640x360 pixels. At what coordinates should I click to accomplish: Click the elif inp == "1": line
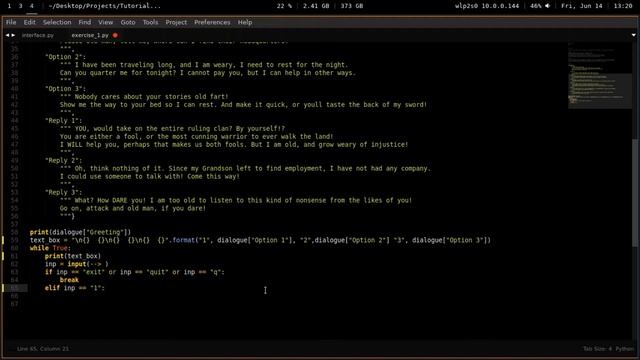[x=75, y=288]
